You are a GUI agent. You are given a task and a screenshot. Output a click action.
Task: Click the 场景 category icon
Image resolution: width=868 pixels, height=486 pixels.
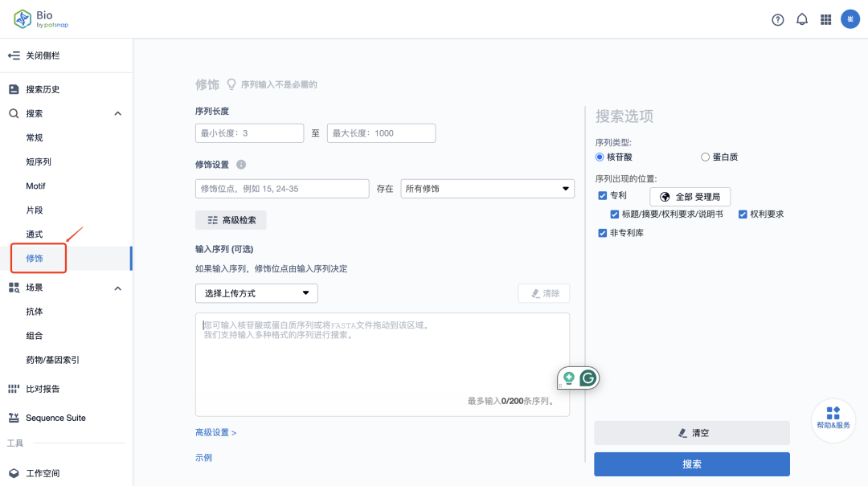point(14,288)
